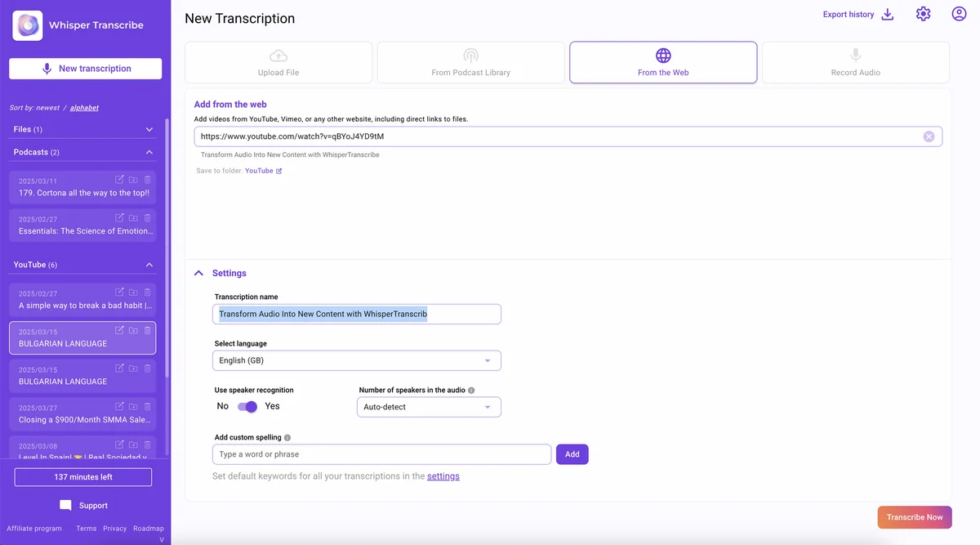Open the Terms link
Image resolution: width=980 pixels, height=545 pixels.
click(x=87, y=529)
